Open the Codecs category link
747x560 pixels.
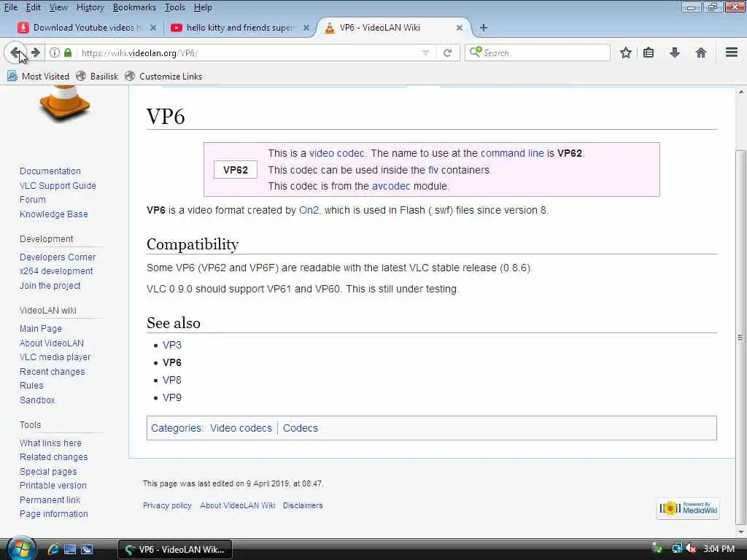pyautogui.click(x=300, y=428)
